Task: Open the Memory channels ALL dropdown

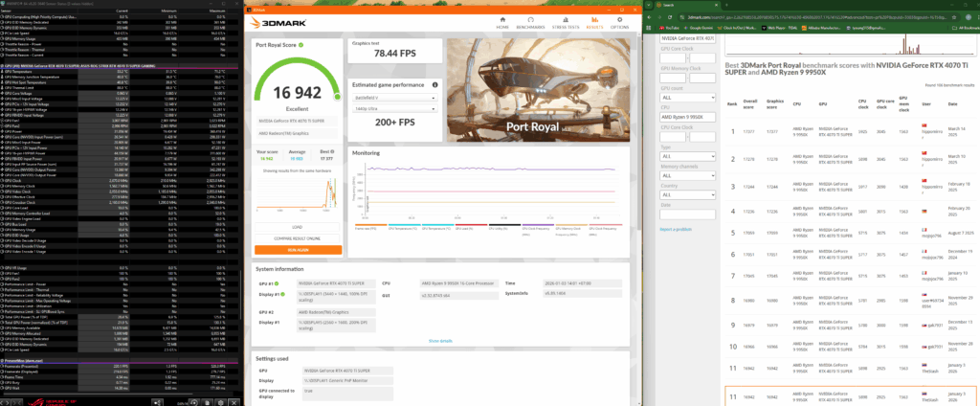Action: (688, 175)
